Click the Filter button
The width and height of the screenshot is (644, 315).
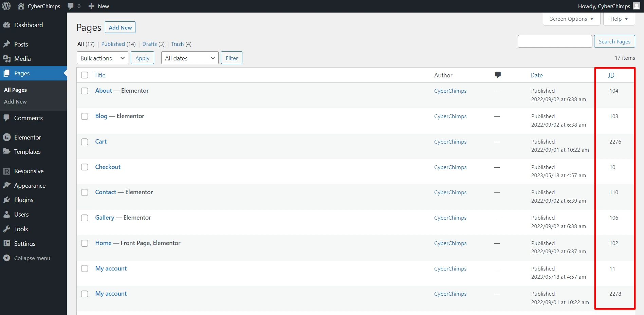click(x=232, y=58)
